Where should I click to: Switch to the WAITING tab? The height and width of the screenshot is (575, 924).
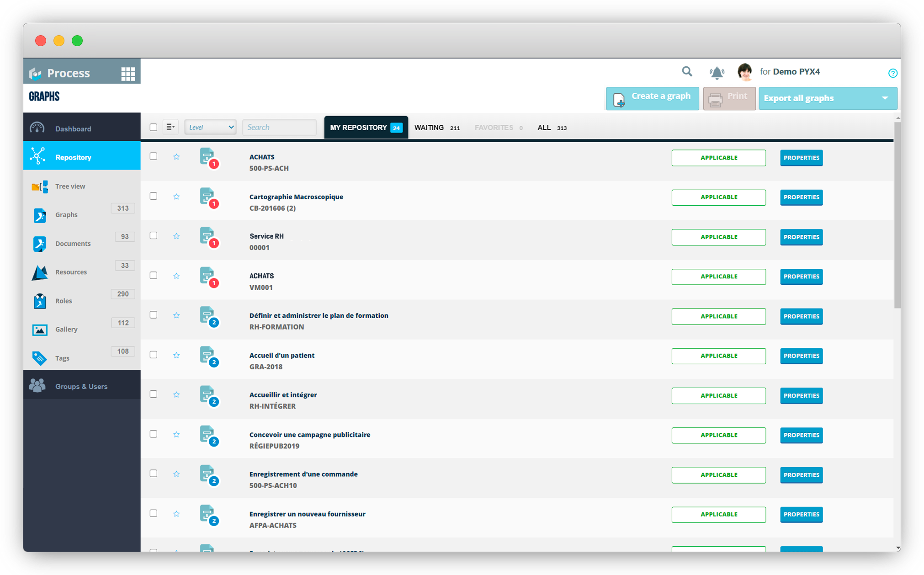[x=437, y=128]
